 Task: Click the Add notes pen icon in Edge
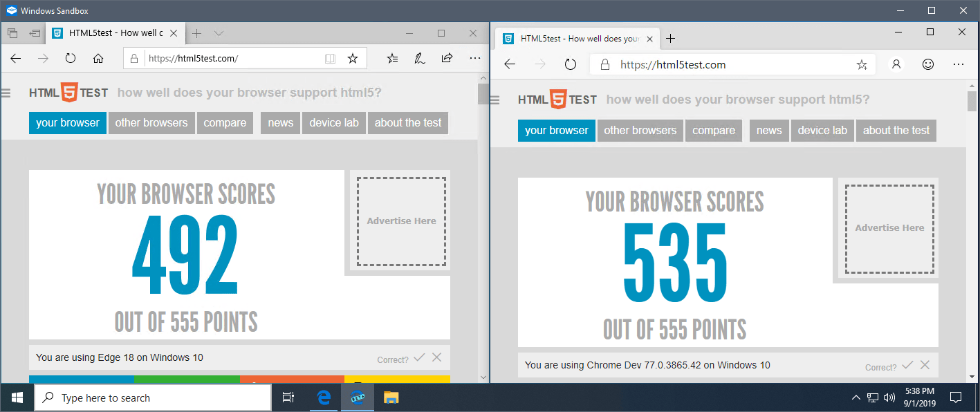point(419,59)
